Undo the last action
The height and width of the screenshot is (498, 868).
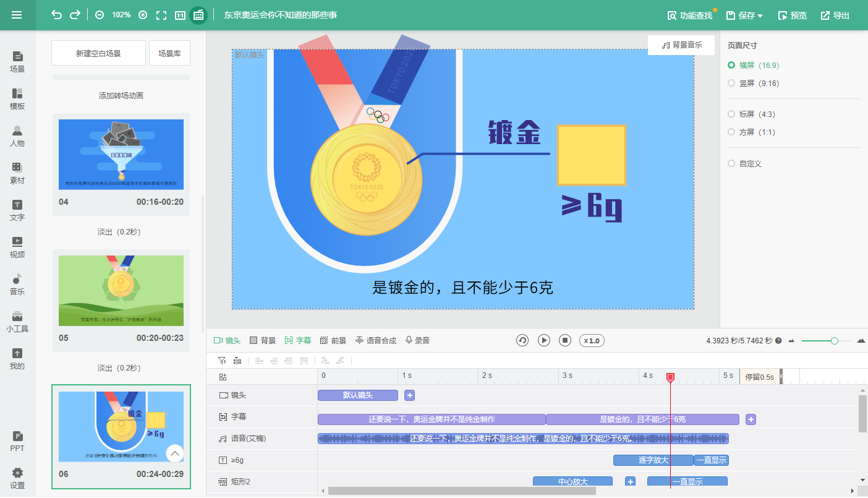(57, 15)
